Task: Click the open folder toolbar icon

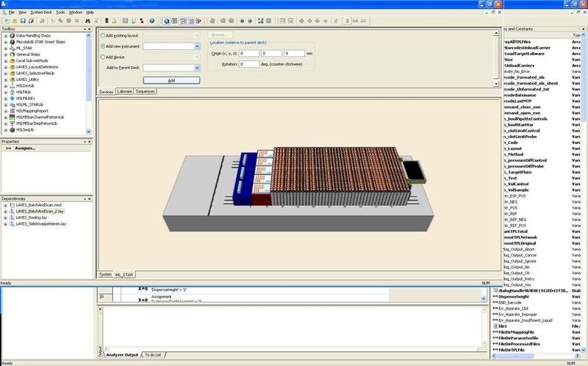Action: [15, 21]
